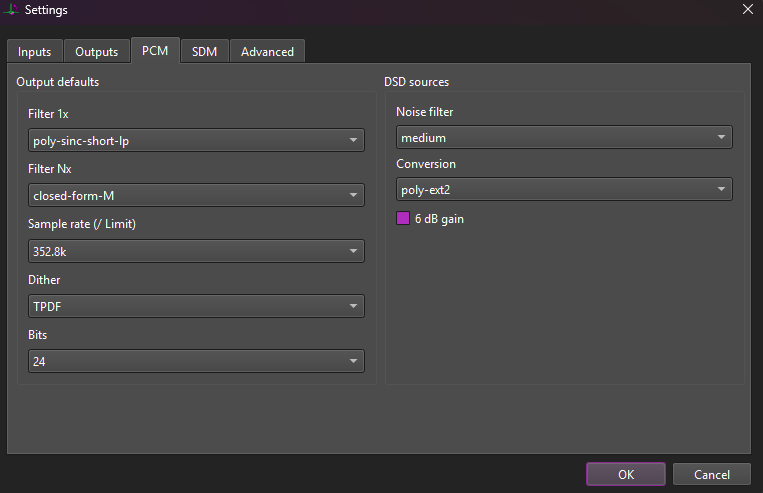Click the 'Sample rate (/ Limit)' label
Viewport: 763px width, 493px height.
82,224
